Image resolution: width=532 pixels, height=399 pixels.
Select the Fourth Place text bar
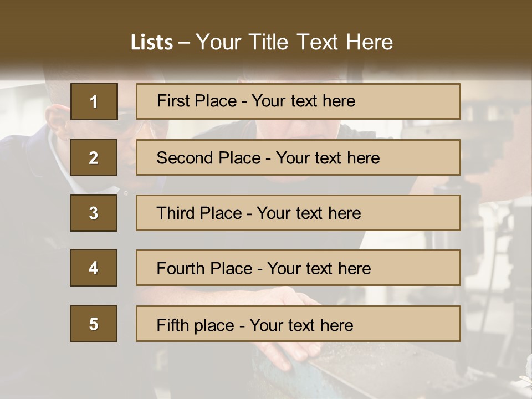click(298, 268)
